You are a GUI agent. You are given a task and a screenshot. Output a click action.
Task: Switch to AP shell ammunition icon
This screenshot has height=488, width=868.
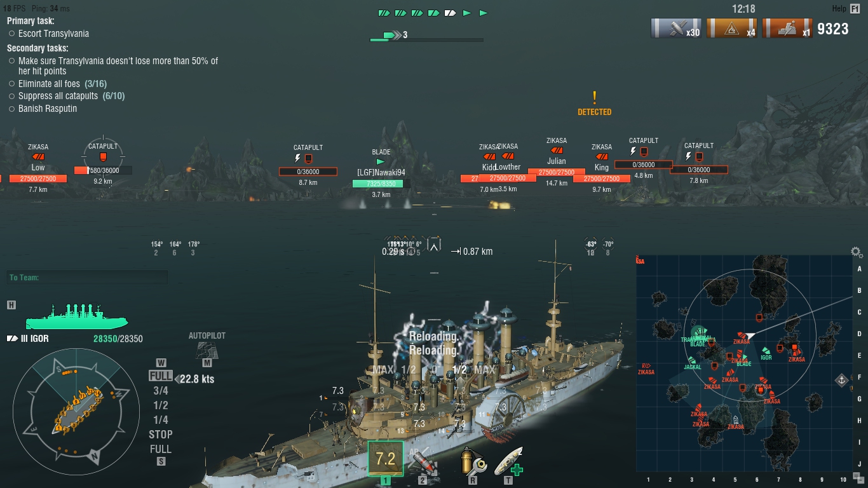pyautogui.click(x=423, y=461)
